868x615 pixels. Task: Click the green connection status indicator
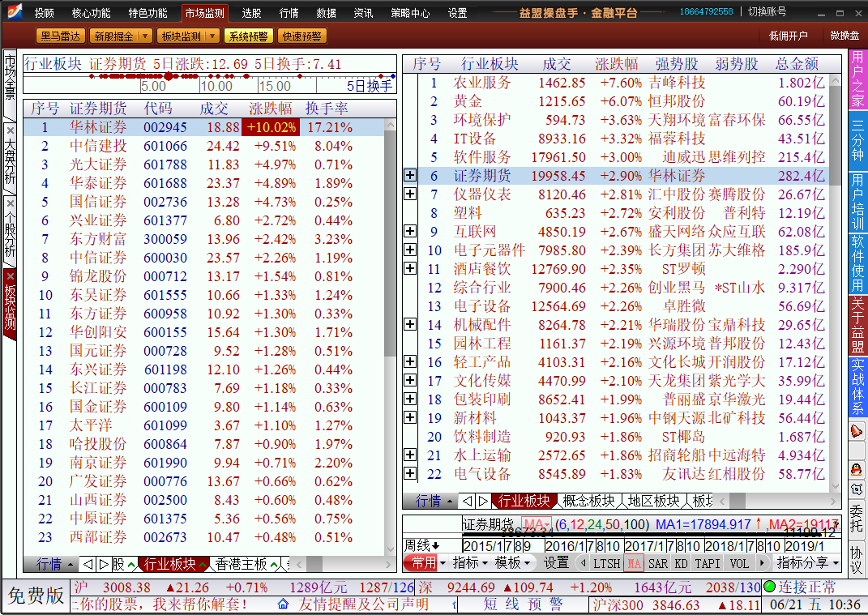[769, 586]
